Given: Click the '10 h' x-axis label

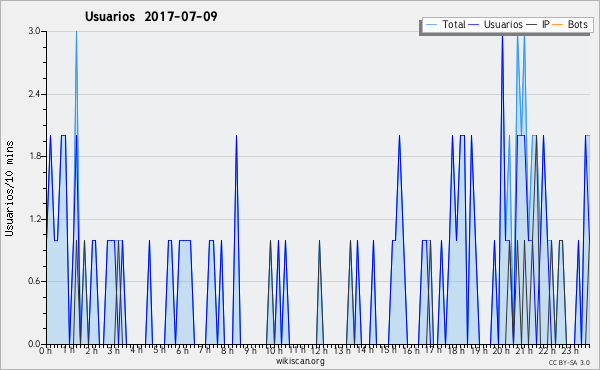Looking at the screenshot, I should pyautogui.click(x=274, y=351).
